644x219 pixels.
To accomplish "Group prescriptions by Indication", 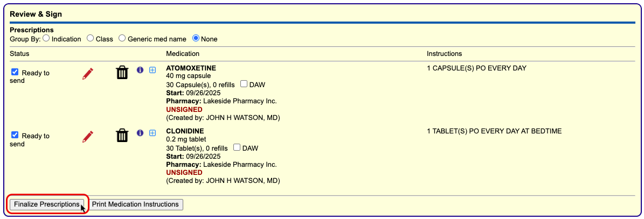I will tap(46, 39).
